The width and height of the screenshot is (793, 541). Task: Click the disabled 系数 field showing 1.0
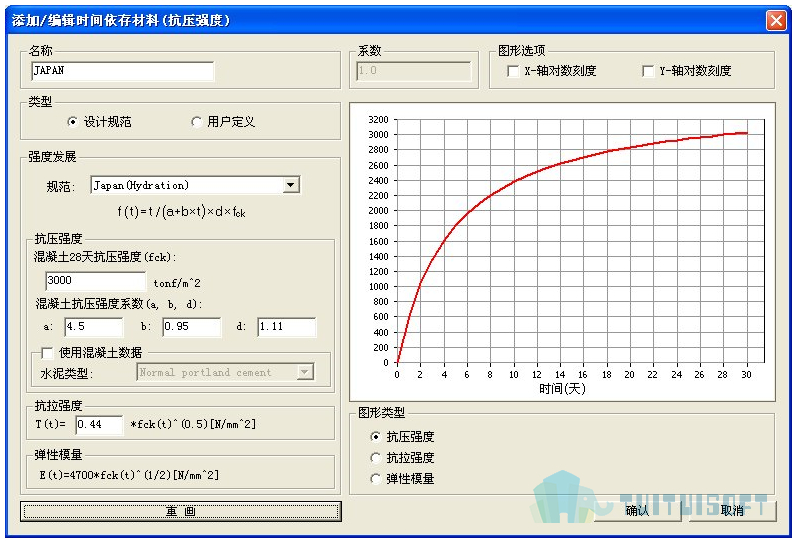(x=414, y=71)
